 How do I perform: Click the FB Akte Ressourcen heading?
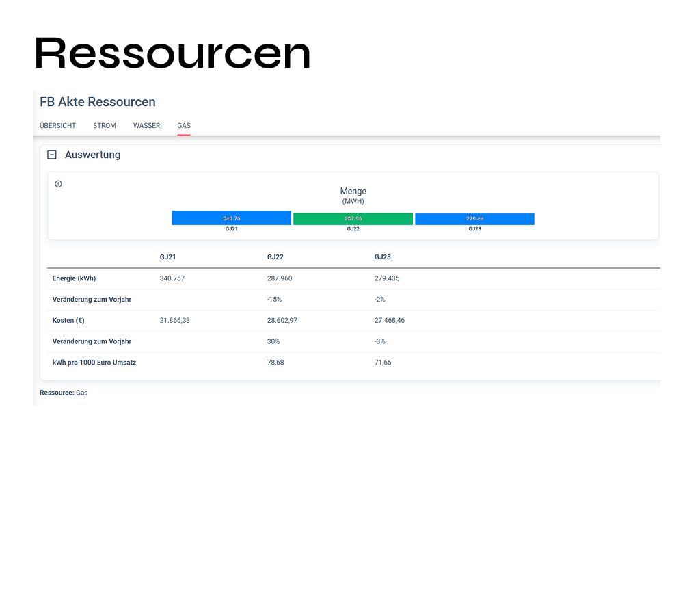tap(98, 101)
